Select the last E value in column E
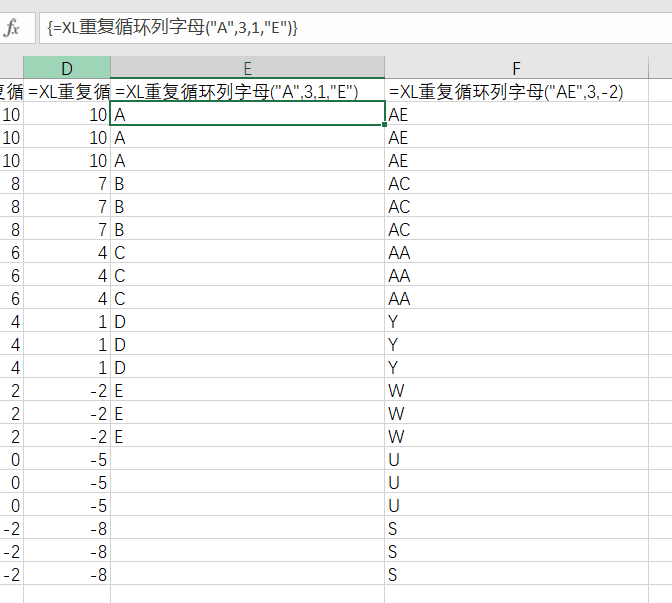The height and width of the screenshot is (603, 672). [247, 436]
